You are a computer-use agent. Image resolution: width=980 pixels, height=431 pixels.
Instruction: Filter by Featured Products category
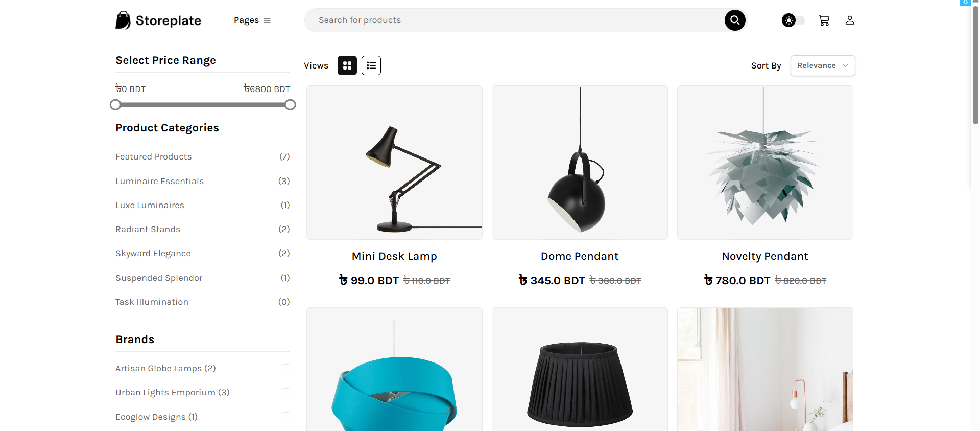pos(154,156)
